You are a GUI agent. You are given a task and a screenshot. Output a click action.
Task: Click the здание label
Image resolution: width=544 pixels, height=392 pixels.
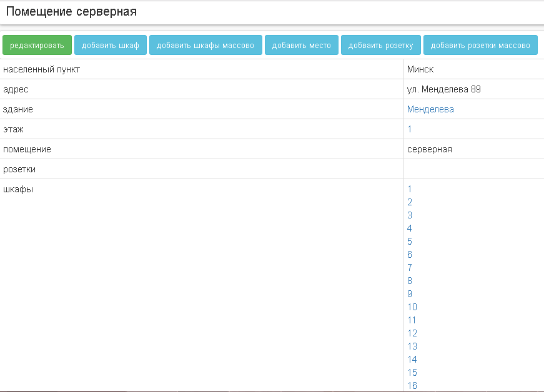click(18, 109)
